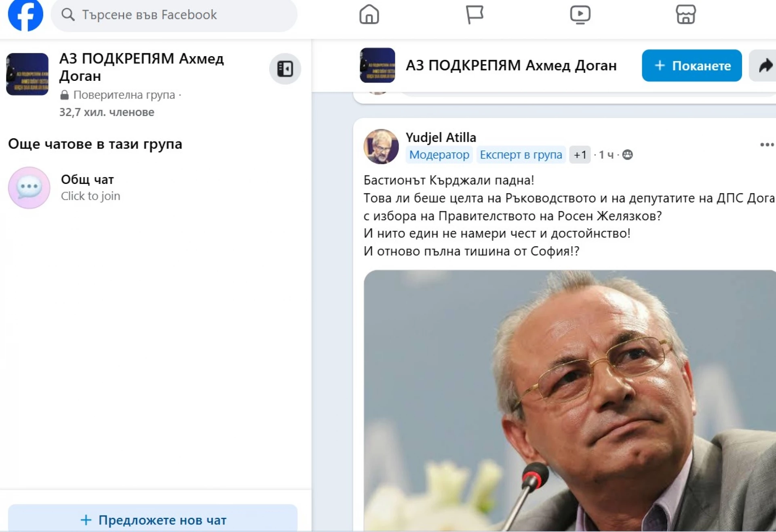This screenshot has height=532, width=776.
Task: Open the Pages flag icon
Action: click(474, 15)
